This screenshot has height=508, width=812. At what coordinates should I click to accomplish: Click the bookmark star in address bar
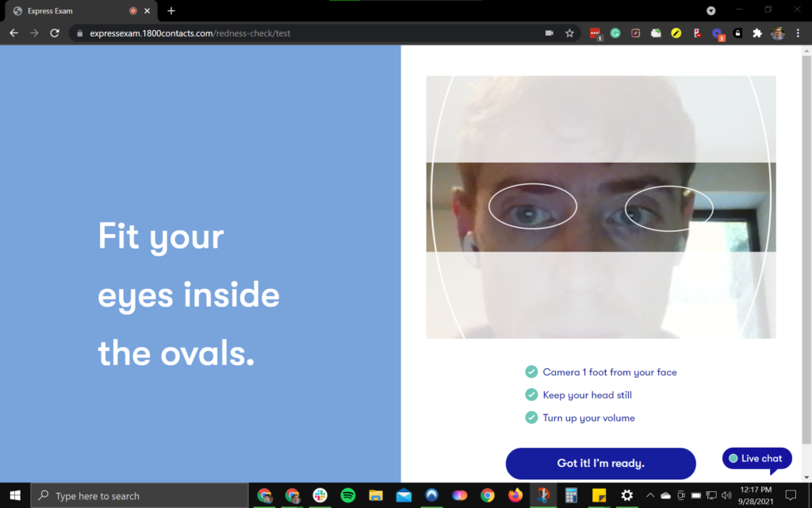coord(569,33)
